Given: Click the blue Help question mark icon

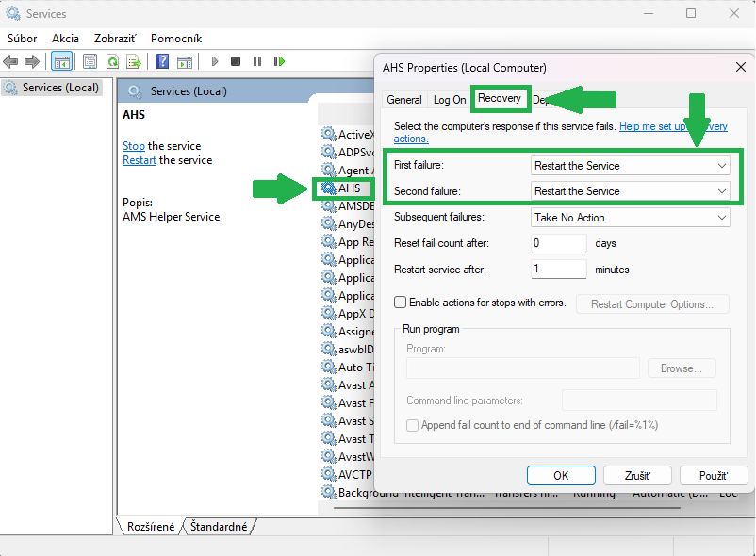Looking at the screenshot, I should tap(162, 61).
